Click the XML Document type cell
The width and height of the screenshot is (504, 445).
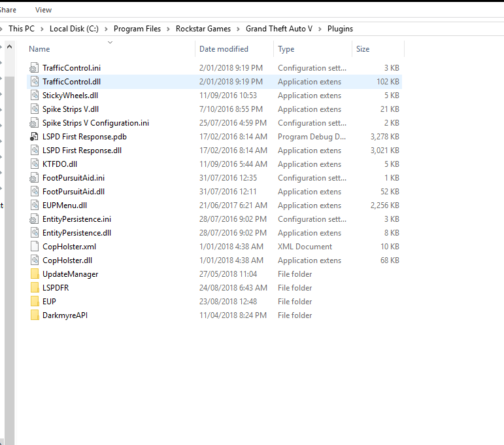click(305, 247)
